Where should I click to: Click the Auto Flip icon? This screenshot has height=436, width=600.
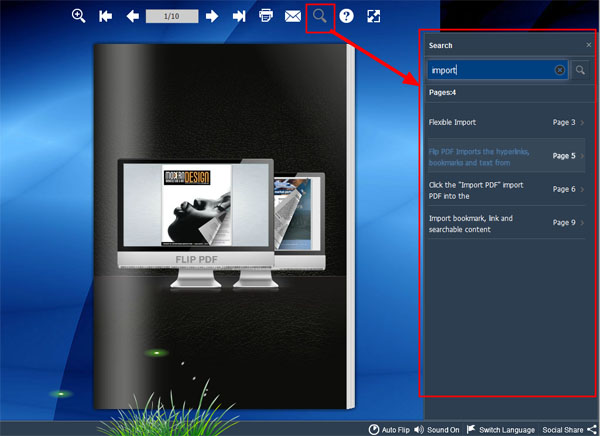pyautogui.click(x=373, y=429)
